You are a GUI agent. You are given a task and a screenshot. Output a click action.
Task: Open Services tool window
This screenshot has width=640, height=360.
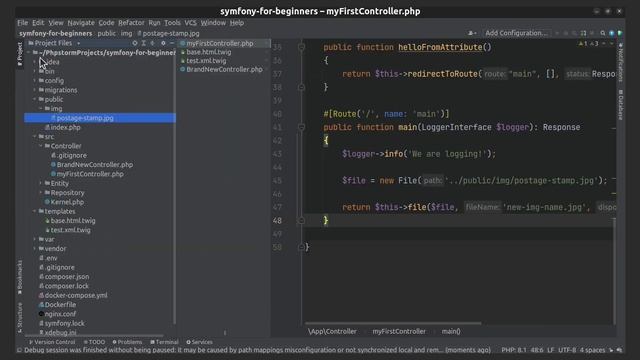(x=199, y=342)
